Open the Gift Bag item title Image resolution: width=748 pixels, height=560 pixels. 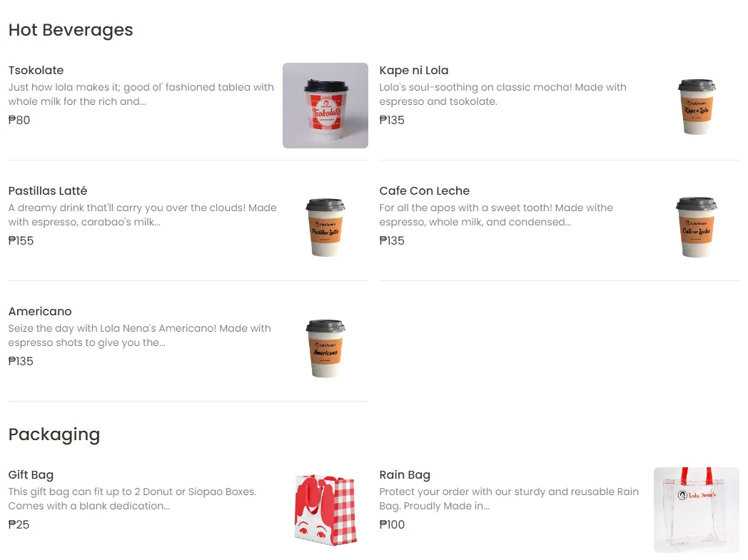click(x=31, y=474)
